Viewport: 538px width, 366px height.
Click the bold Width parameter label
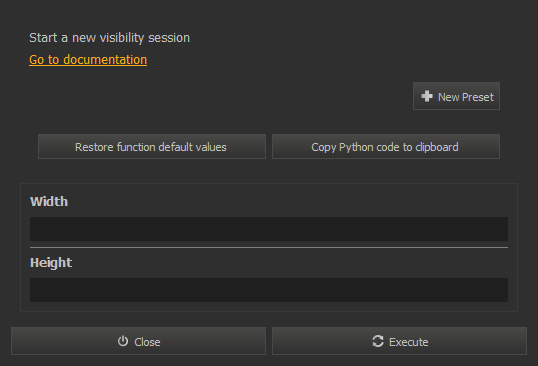pyautogui.click(x=49, y=201)
